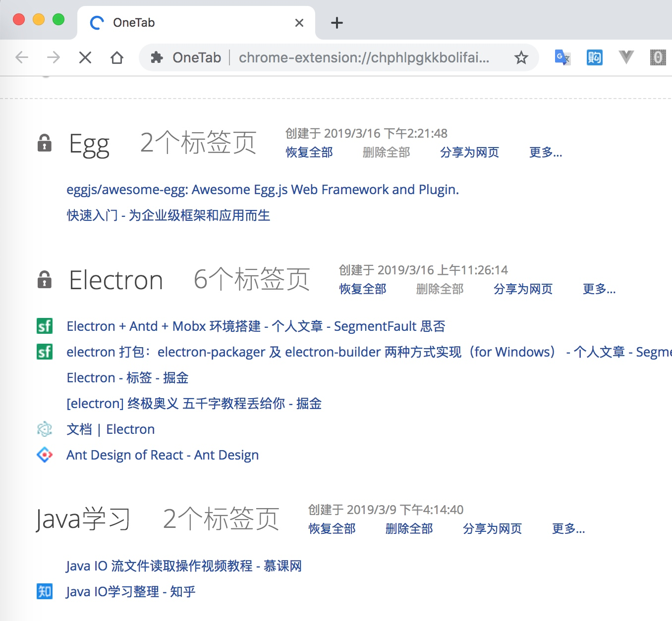Viewport: 672px width, 621px height.
Task: Click the SegmentFault favicon of electron 打包 article
Action: point(45,352)
